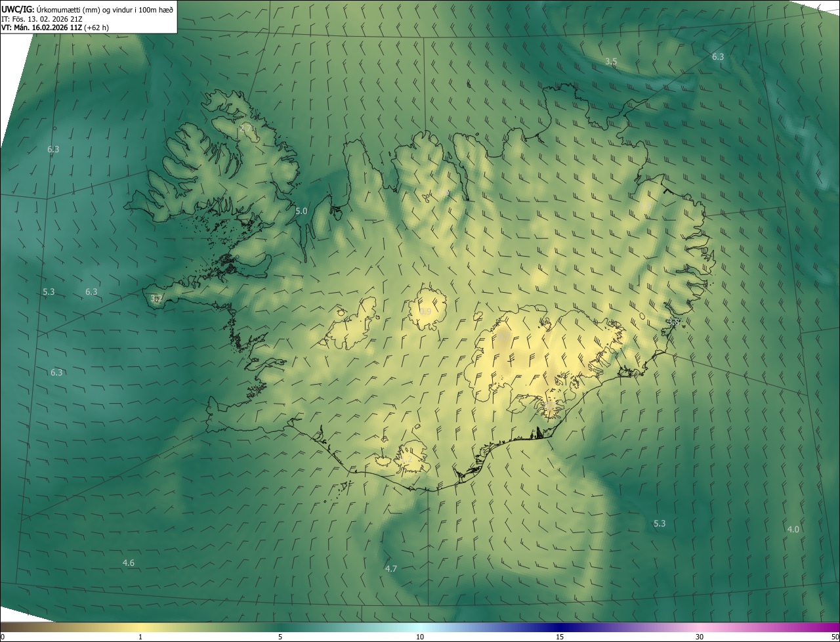Image resolution: width=840 pixels, height=642 pixels.
Task: Select the 6.3 label beside the 3.5 label
Action: 718,57
